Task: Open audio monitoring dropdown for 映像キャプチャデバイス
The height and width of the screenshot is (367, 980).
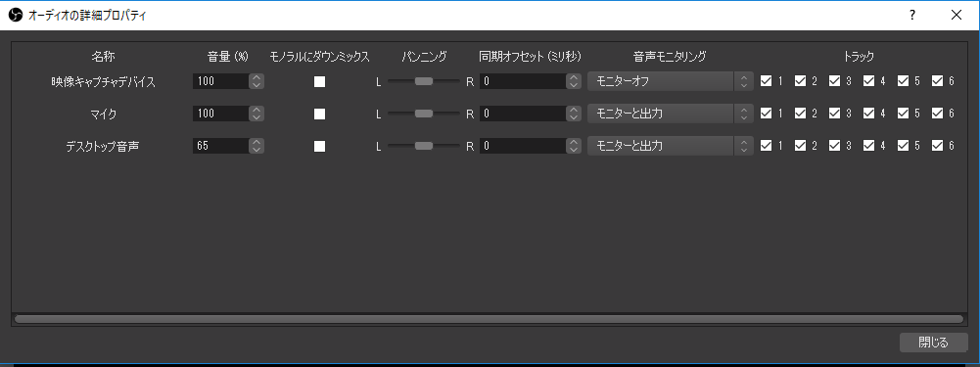Action: pyautogui.click(x=670, y=81)
